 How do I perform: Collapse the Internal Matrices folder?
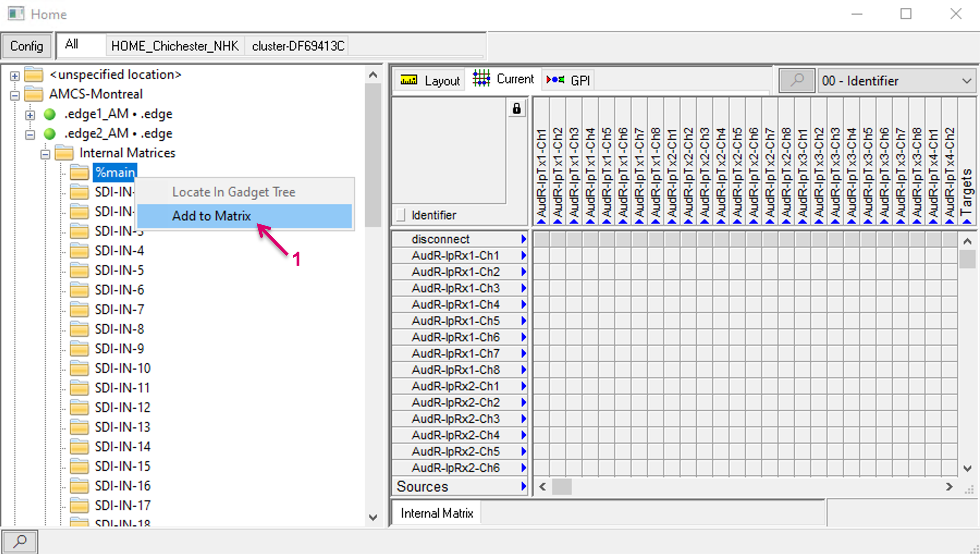coord(45,154)
